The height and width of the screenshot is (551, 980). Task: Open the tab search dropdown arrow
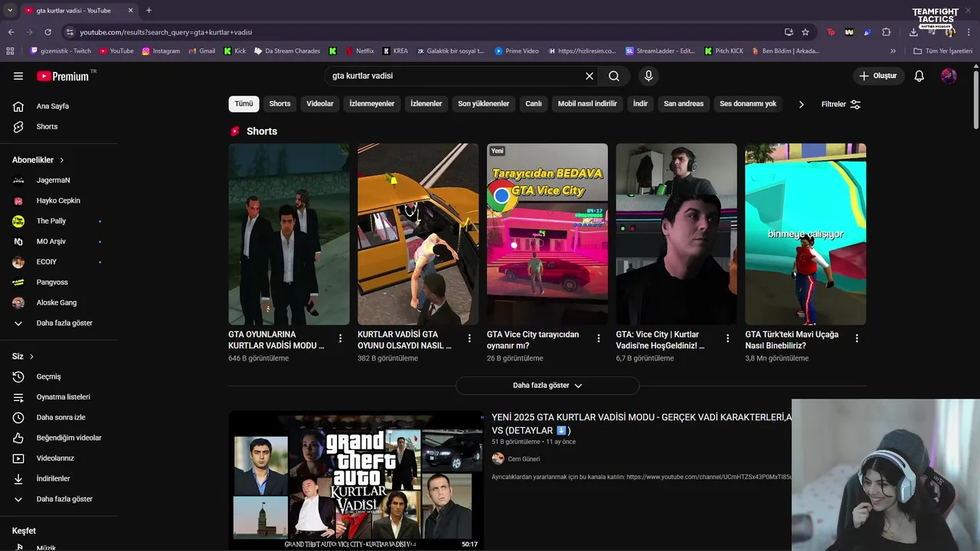pyautogui.click(x=10, y=11)
